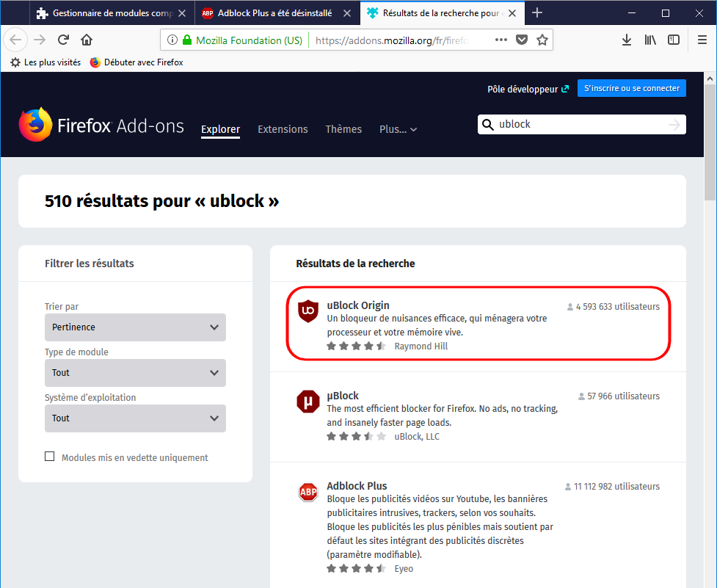Click the Filtrer les résultats heading

[x=90, y=264]
